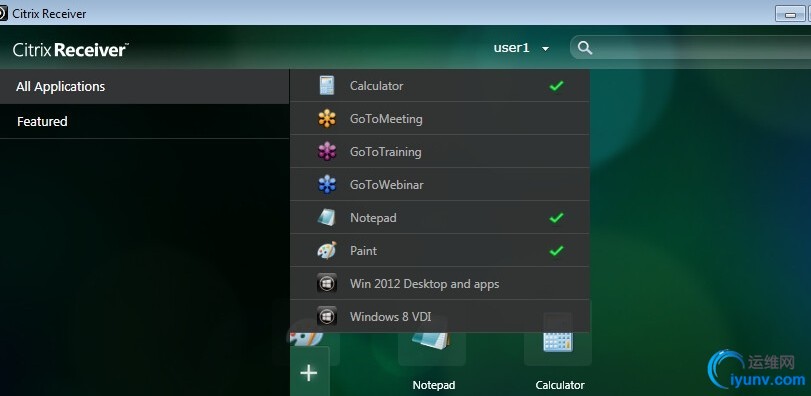Toggle the green checkmark next to Calculator
Viewport: 811px width, 396px height.
(557, 86)
